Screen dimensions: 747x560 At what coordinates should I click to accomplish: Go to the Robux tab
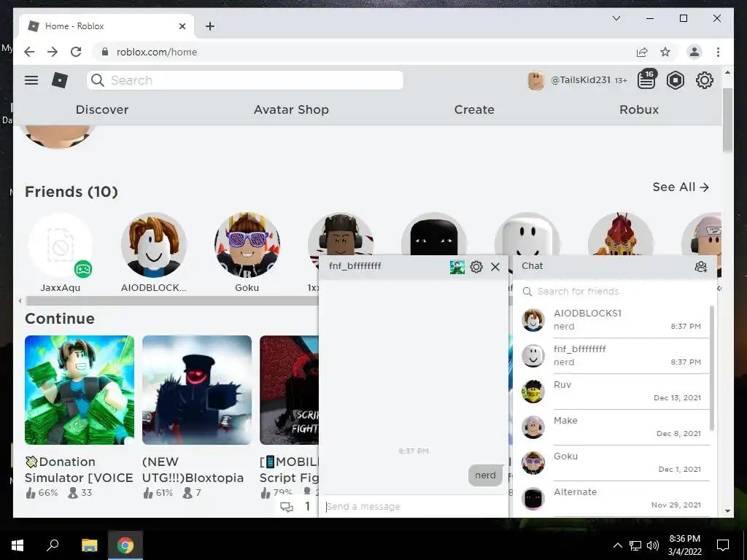(x=639, y=109)
